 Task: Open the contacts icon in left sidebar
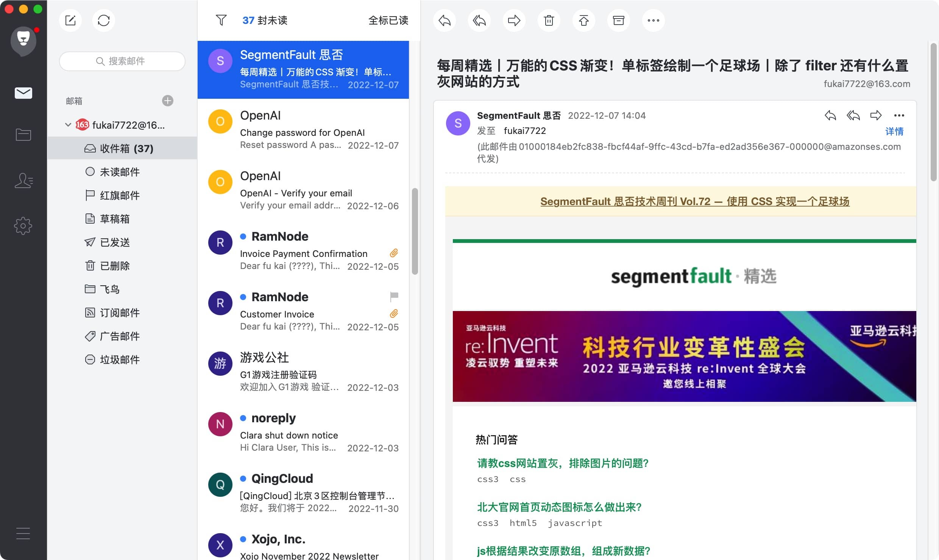coord(23,180)
